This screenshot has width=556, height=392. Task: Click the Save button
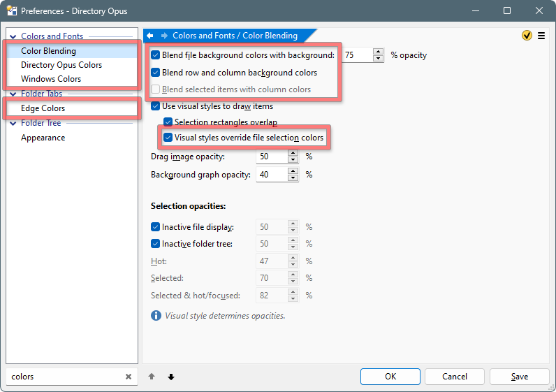[x=520, y=377]
